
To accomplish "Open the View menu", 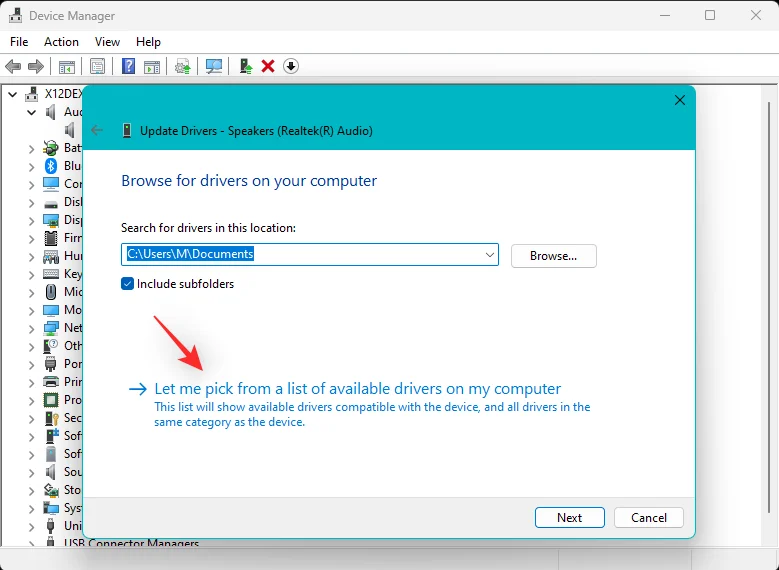I will pyautogui.click(x=107, y=42).
